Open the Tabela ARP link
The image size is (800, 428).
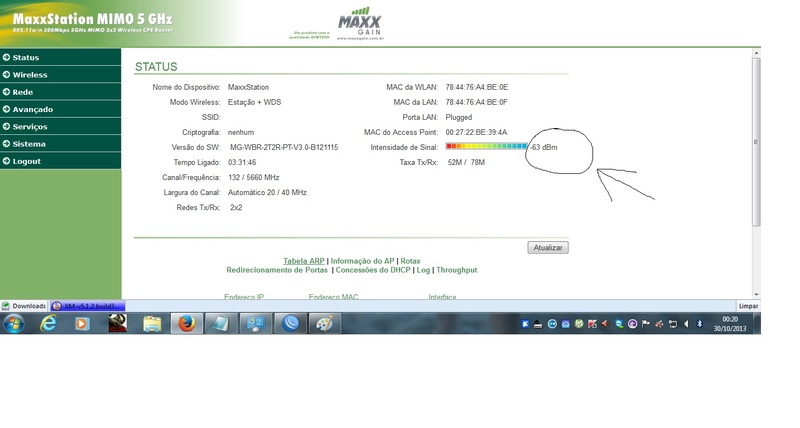click(x=304, y=261)
